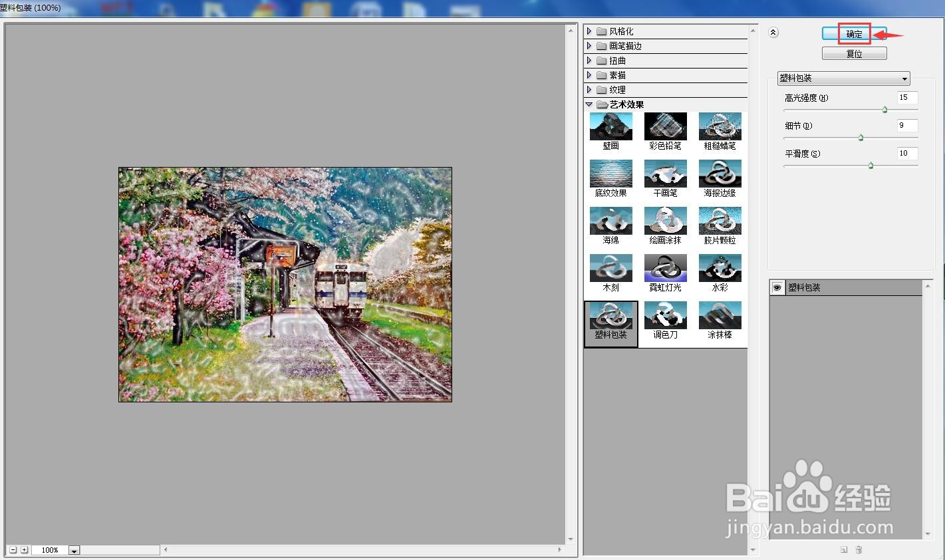Image resolution: width=945 pixels, height=560 pixels.
Task: Select the 塑料包装 filter thumbnail
Action: point(610,323)
